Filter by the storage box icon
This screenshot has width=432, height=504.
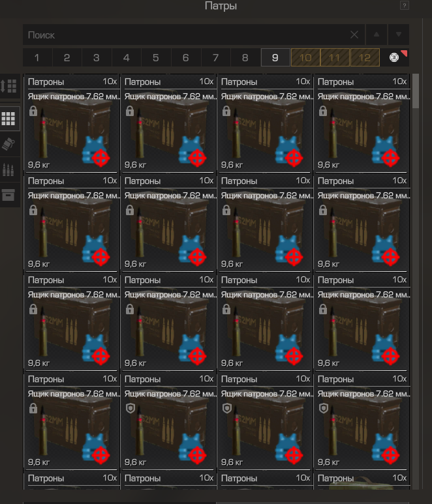pyautogui.click(x=8, y=195)
